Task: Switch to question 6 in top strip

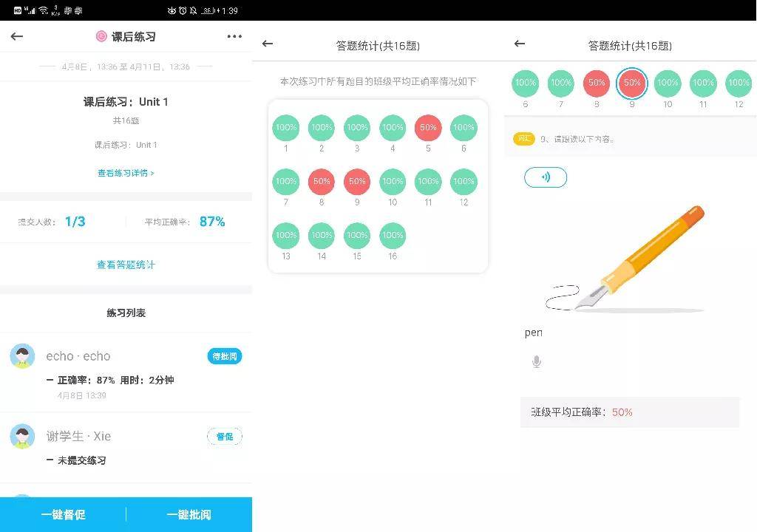Action: point(526,83)
